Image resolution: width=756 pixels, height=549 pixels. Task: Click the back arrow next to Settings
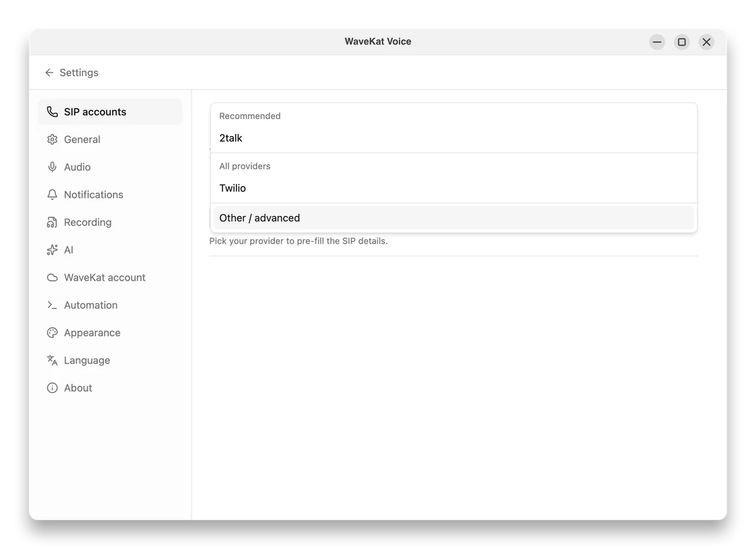coord(49,73)
